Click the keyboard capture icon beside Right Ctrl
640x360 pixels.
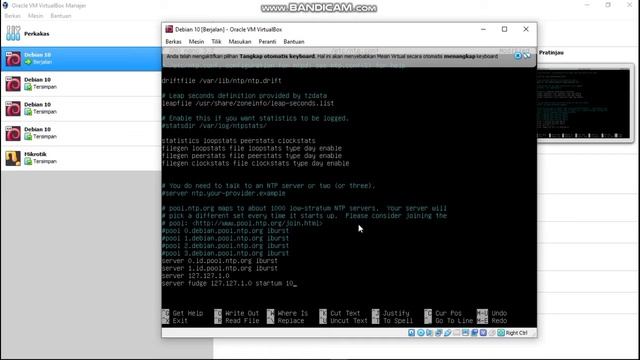501,333
